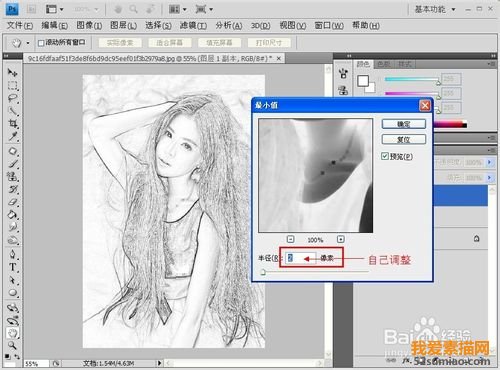Toggle the 滚动所有窗口 checkbox
This screenshot has width=500, height=370.
pos(41,43)
